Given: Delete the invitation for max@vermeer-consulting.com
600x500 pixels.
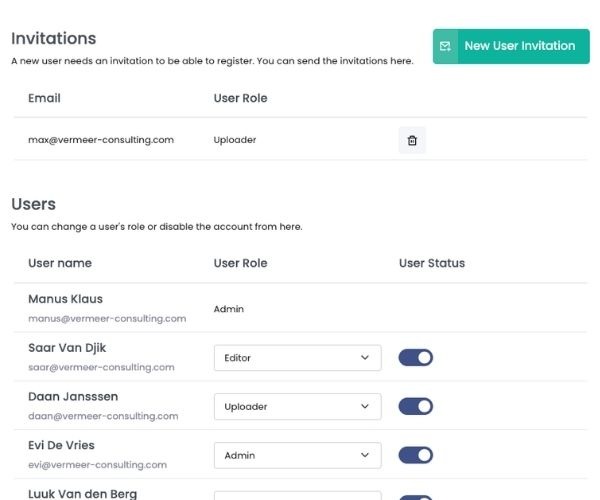Looking at the screenshot, I should click(x=412, y=141).
